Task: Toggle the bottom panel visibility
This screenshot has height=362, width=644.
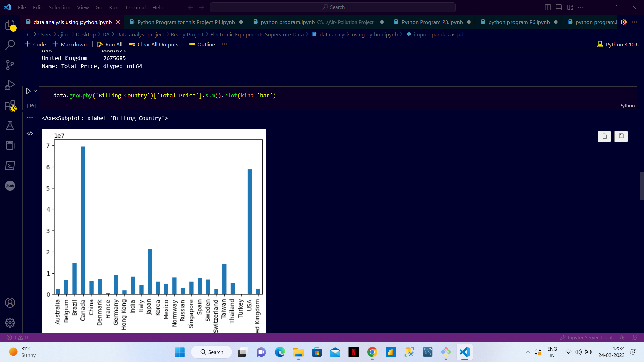Action: pos(558,7)
